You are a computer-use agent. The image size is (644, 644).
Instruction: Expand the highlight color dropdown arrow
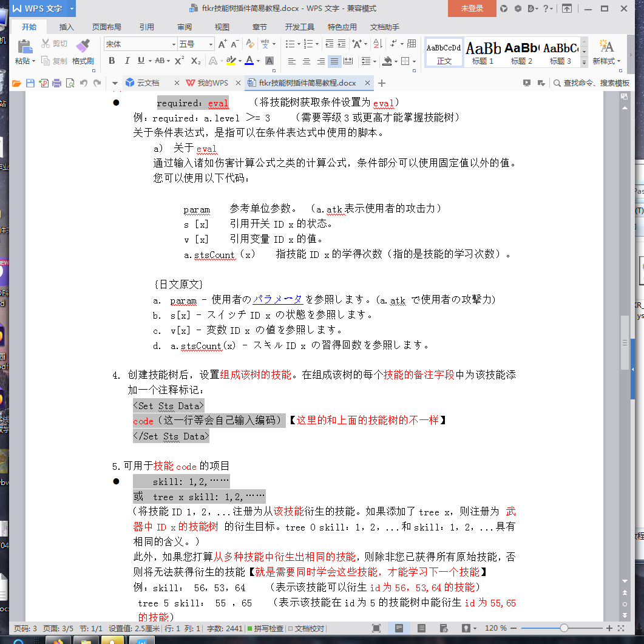[240, 61]
